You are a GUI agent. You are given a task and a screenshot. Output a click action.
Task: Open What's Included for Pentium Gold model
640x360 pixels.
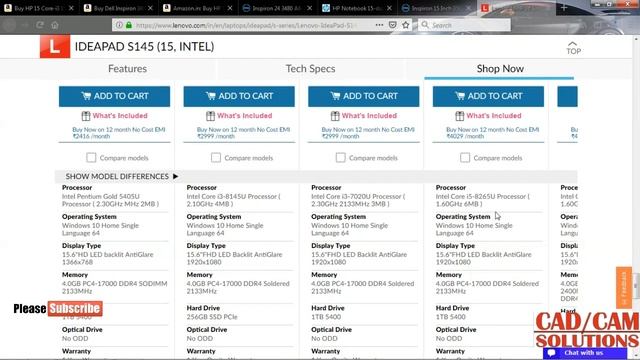(120, 116)
